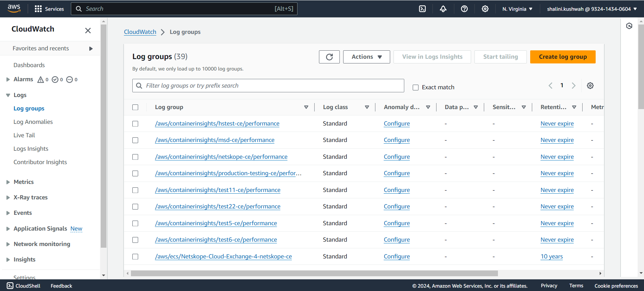Open Dashboards in sidebar

click(29, 65)
